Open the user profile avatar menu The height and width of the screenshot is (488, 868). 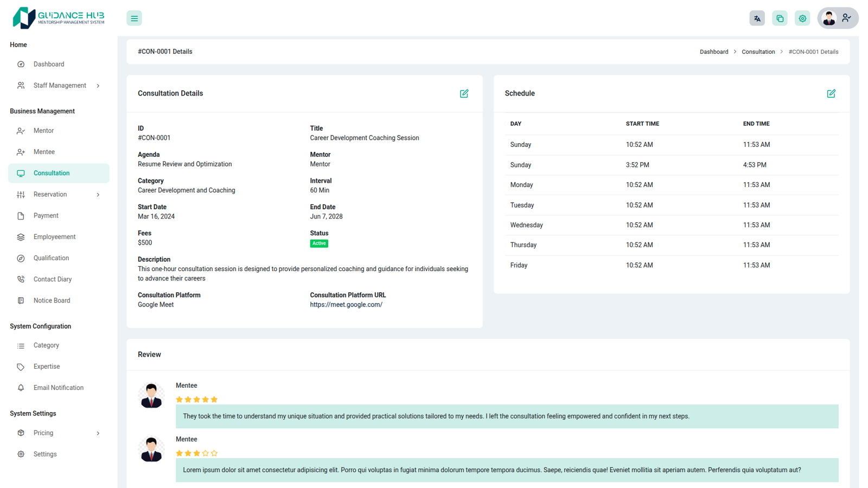point(837,18)
